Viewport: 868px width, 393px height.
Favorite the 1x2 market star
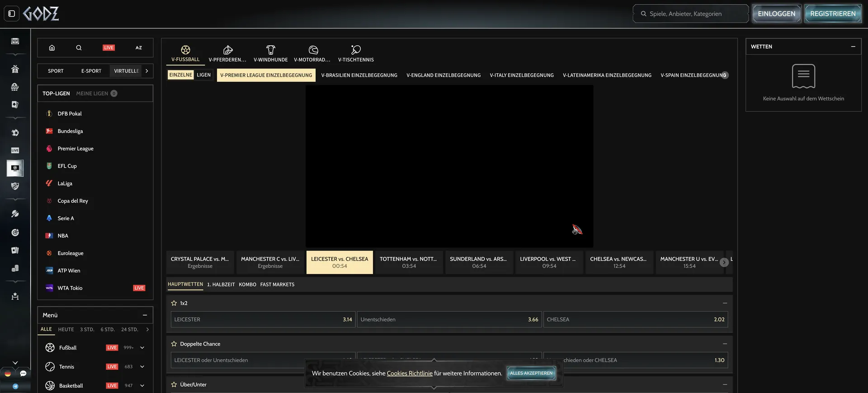(x=174, y=303)
